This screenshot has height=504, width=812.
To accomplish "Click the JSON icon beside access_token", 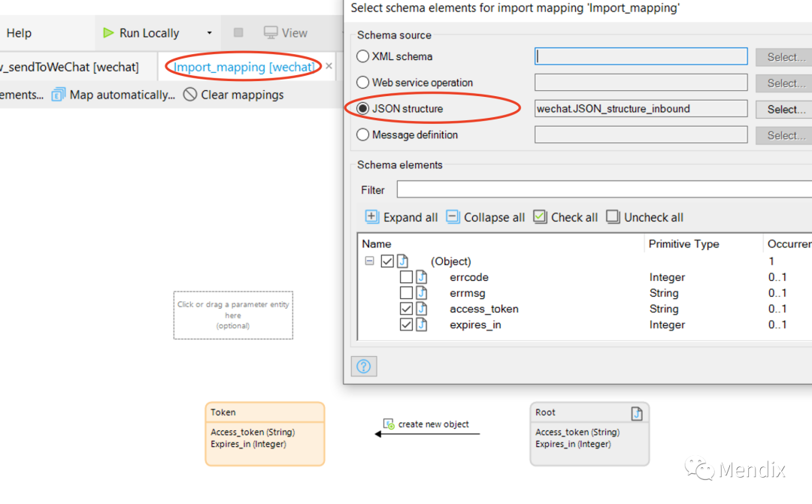I will [x=422, y=309].
